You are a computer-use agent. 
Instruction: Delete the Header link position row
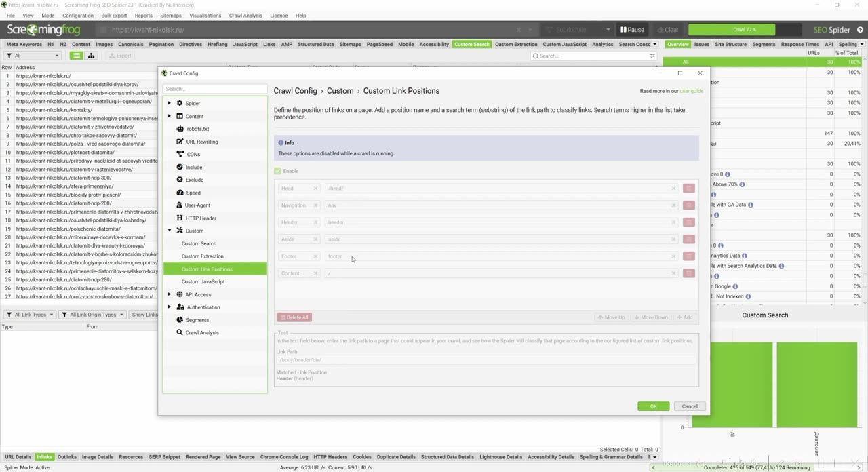point(689,222)
